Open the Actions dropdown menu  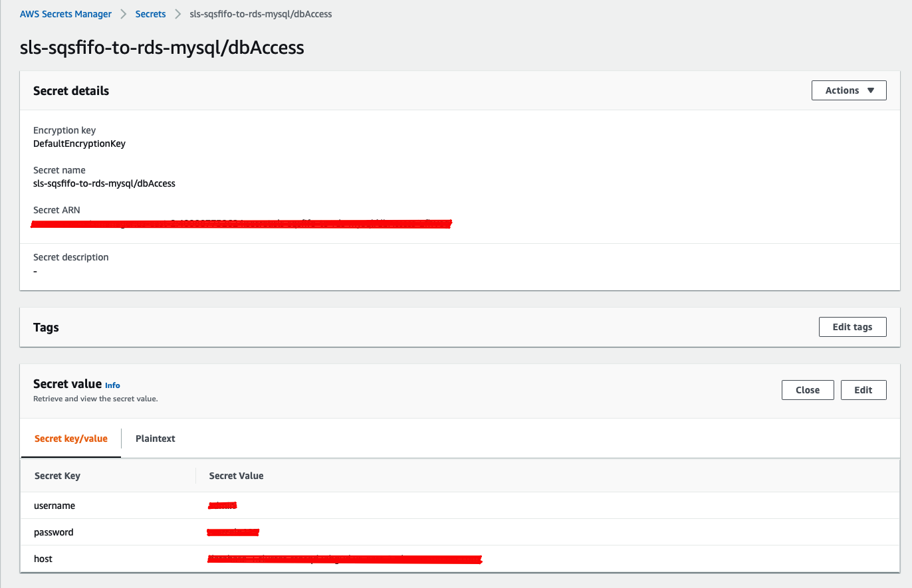[x=849, y=90]
